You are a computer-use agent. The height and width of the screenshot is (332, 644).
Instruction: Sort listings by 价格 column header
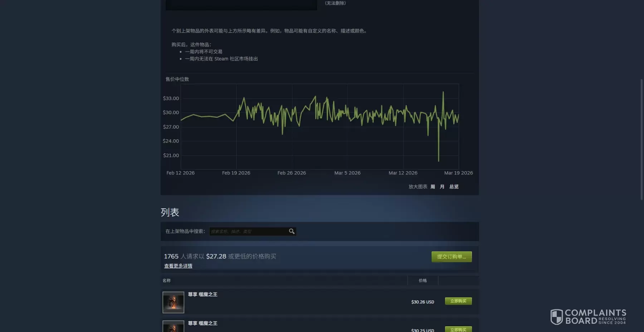tap(423, 280)
